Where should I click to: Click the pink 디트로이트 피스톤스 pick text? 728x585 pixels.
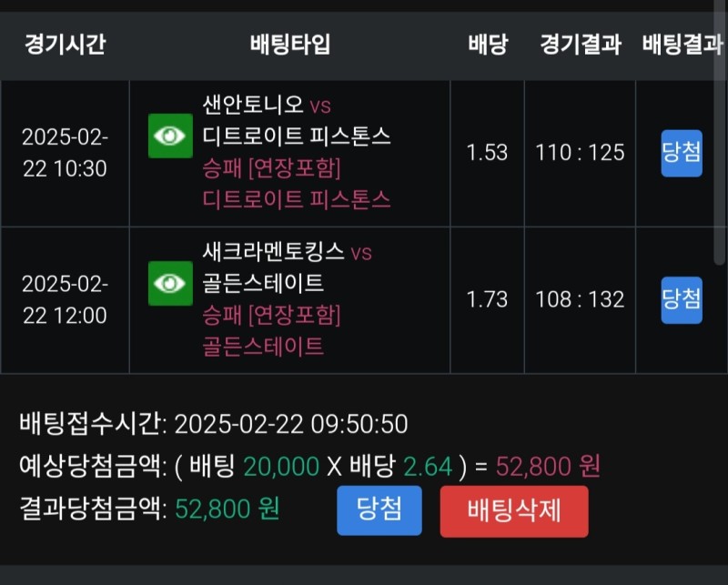click(x=297, y=199)
